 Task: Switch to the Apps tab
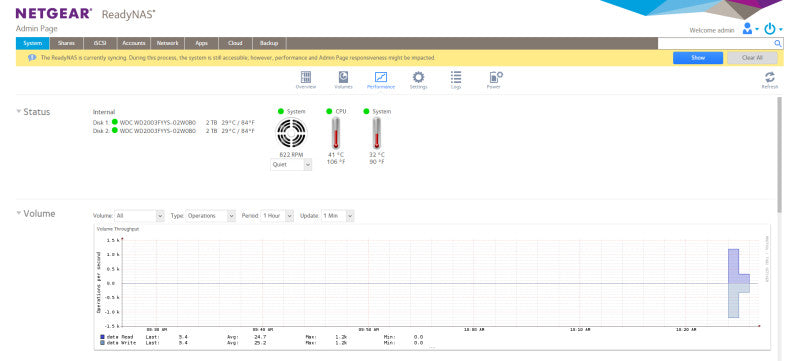coord(202,43)
